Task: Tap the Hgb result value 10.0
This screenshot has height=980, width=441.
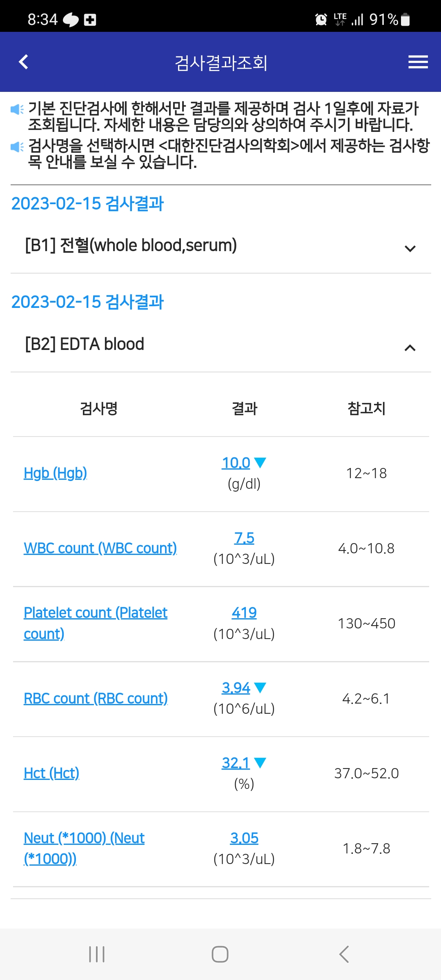Action: pos(236,463)
